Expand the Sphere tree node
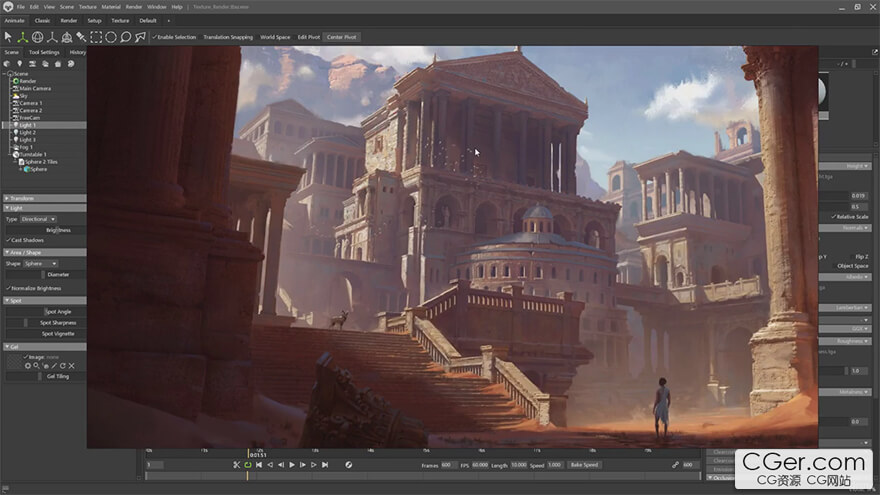This screenshot has height=495, width=880. 21,169
